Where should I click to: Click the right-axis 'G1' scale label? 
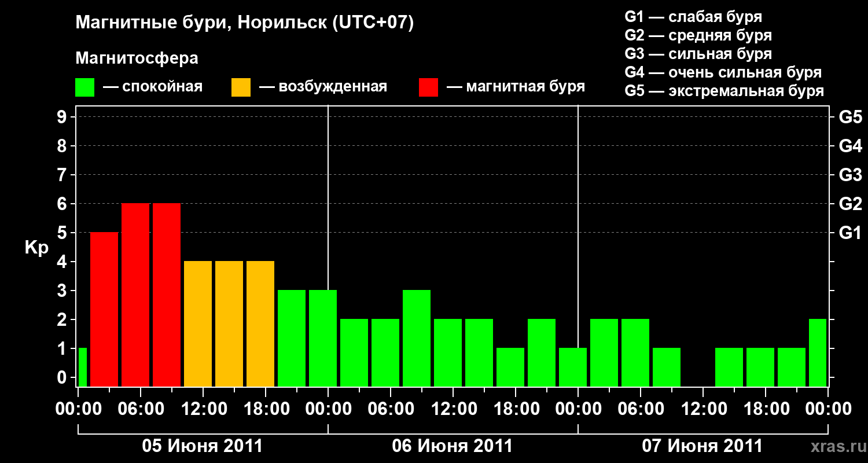pyautogui.click(x=851, y=233)
